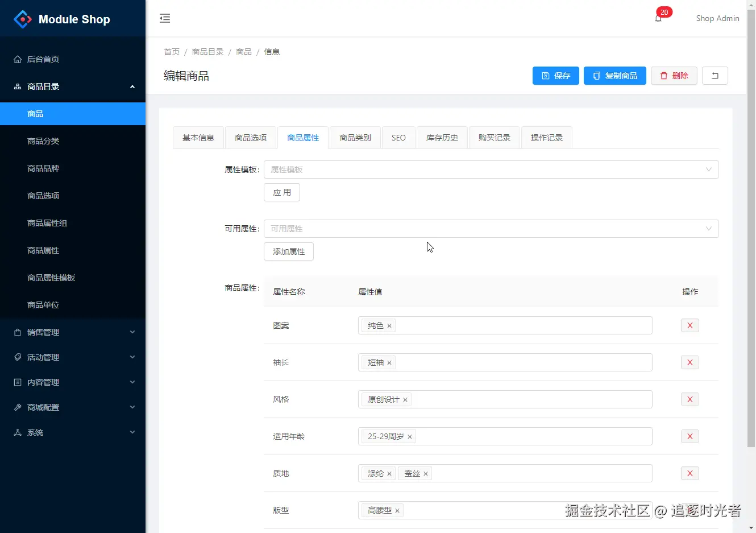This screenshot has width=756, height=533.
Task: Remove the 高腰型 tag
Action: [x=397, y=511]
